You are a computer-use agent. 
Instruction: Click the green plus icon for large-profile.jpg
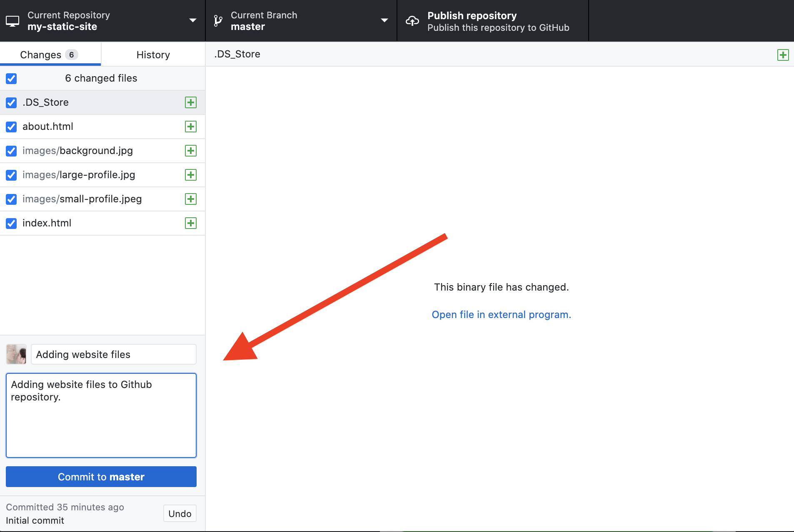[190, 175]
